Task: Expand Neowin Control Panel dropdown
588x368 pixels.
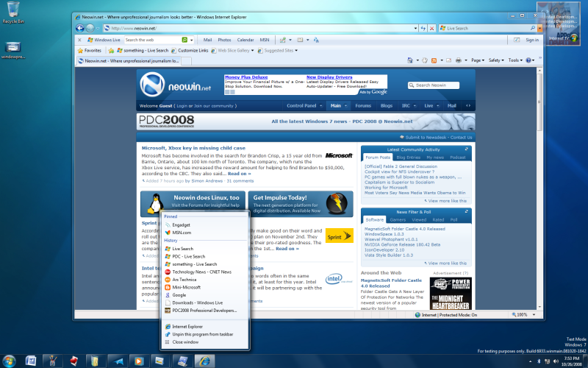Action: click(321, 106)
